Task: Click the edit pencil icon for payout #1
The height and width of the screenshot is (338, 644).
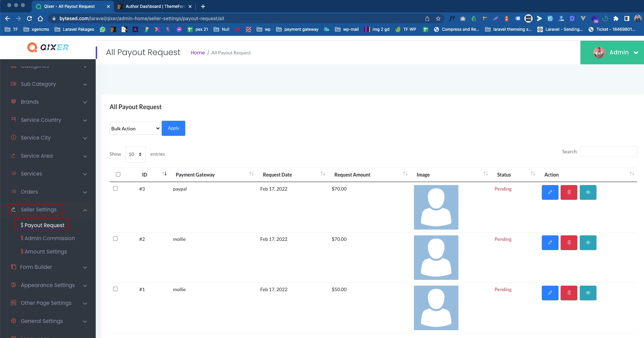Action: click(x=550, y=293)
